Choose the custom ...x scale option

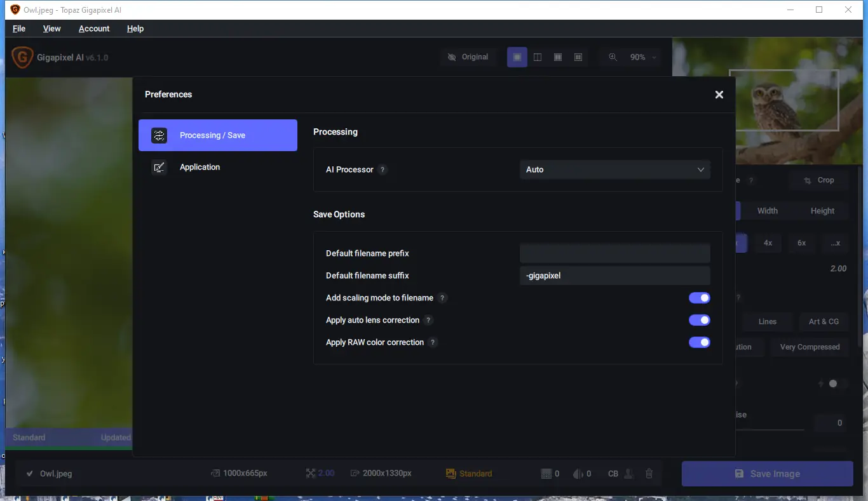(836, 243)
